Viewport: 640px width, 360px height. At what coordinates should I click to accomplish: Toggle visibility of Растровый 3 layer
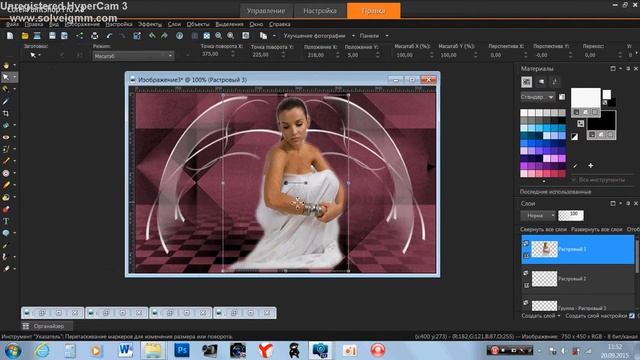pyautogui.click(x=526, y=243)
